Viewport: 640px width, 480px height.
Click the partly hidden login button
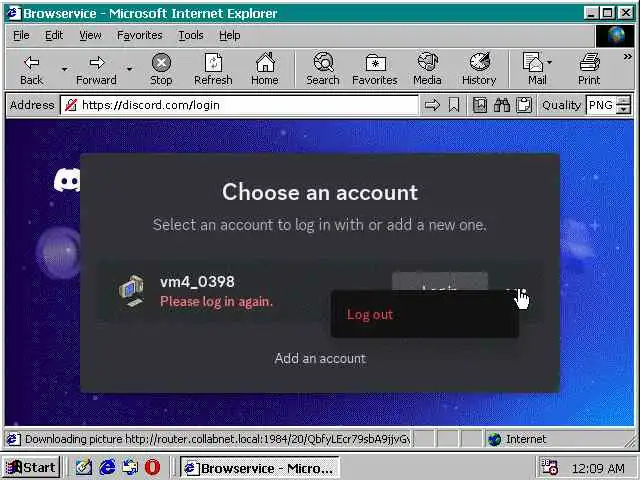[x=440, y=281]
